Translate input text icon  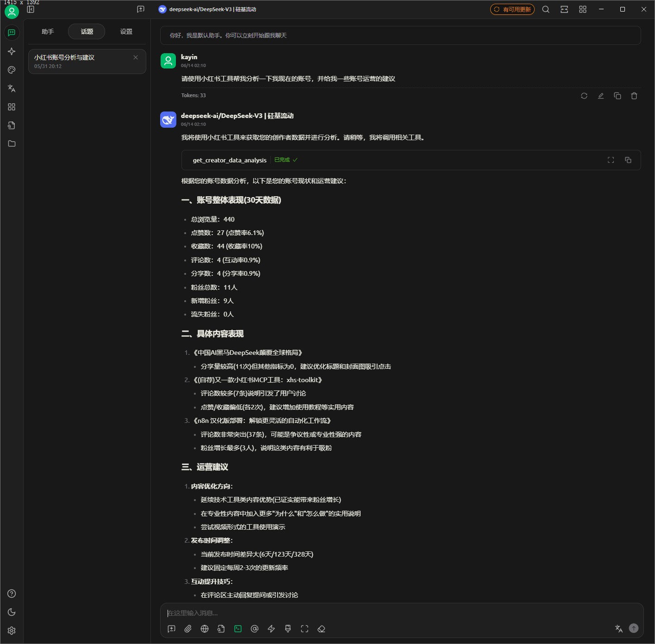(x=619, y=628)
